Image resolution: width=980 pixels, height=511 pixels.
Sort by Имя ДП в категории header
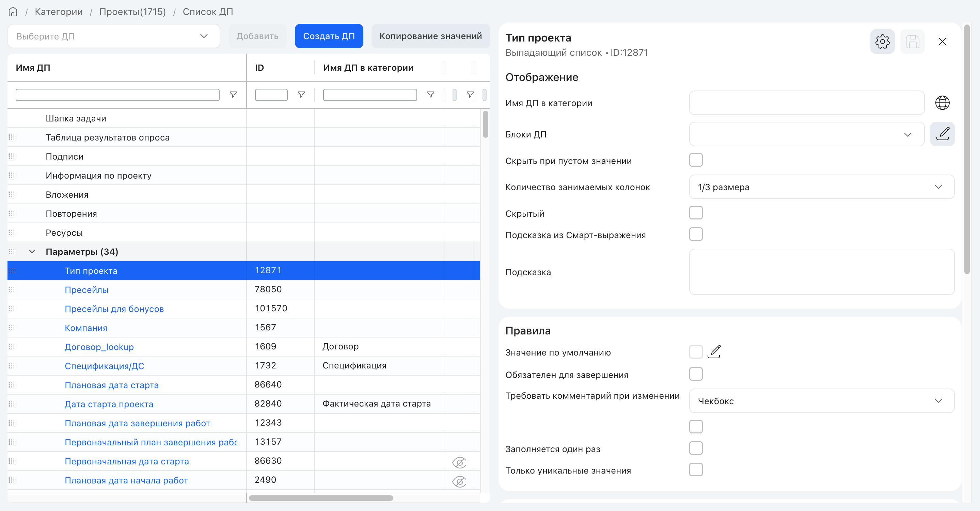click(368, 68)
